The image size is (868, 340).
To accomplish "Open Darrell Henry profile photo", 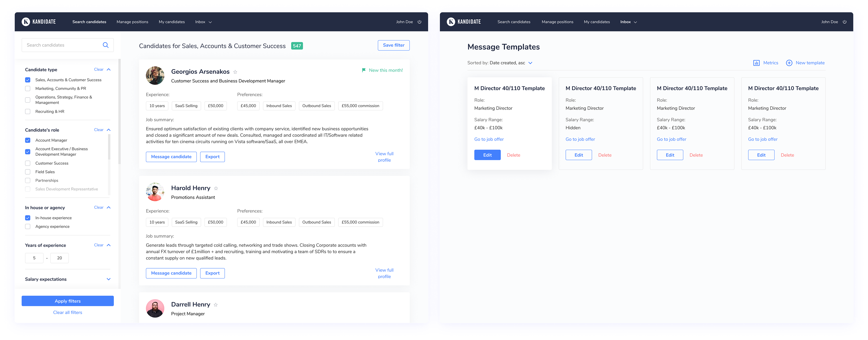I will 155,308.
